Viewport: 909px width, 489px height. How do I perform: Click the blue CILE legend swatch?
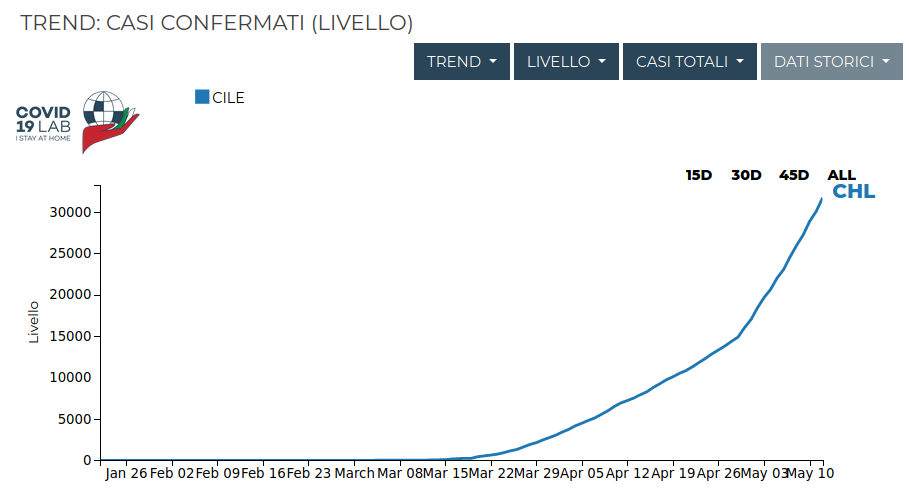[202, 97]
